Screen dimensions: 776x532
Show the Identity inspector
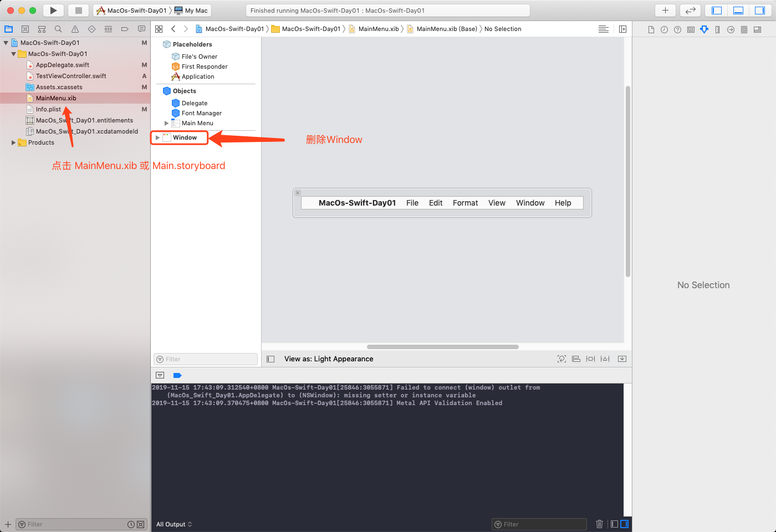click(691, 29)
